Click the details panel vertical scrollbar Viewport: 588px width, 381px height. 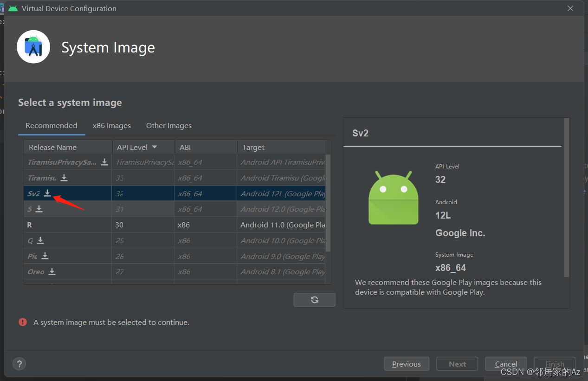[x=567, y=198]
